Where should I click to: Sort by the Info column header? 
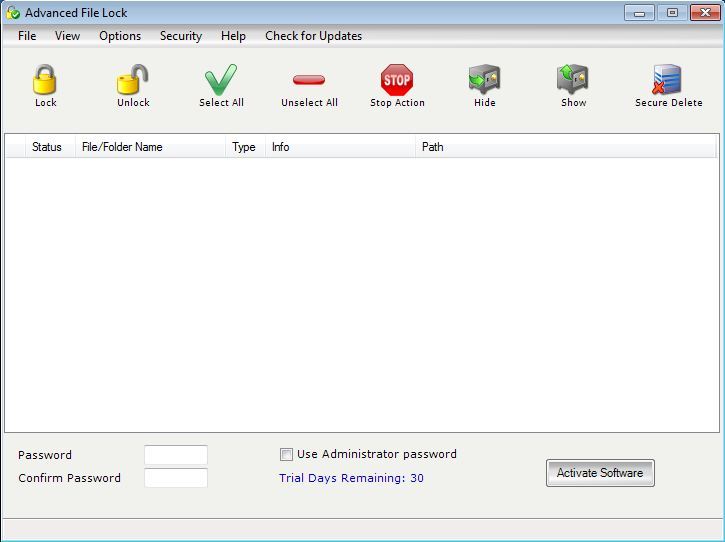(x=340, y=147)
